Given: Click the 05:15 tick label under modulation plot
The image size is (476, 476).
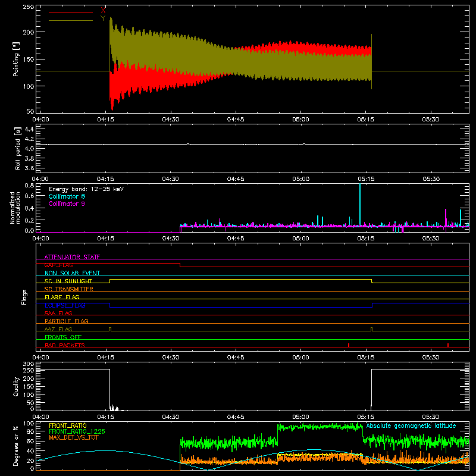Looking at the screenshot, I should click(366, 239).
